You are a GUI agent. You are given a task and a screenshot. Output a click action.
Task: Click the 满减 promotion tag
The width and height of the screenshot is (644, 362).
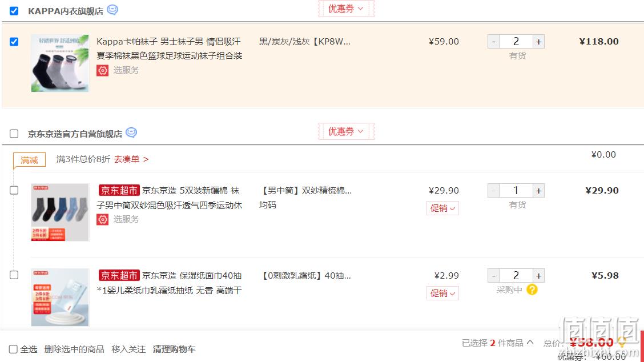pos(29,160)
